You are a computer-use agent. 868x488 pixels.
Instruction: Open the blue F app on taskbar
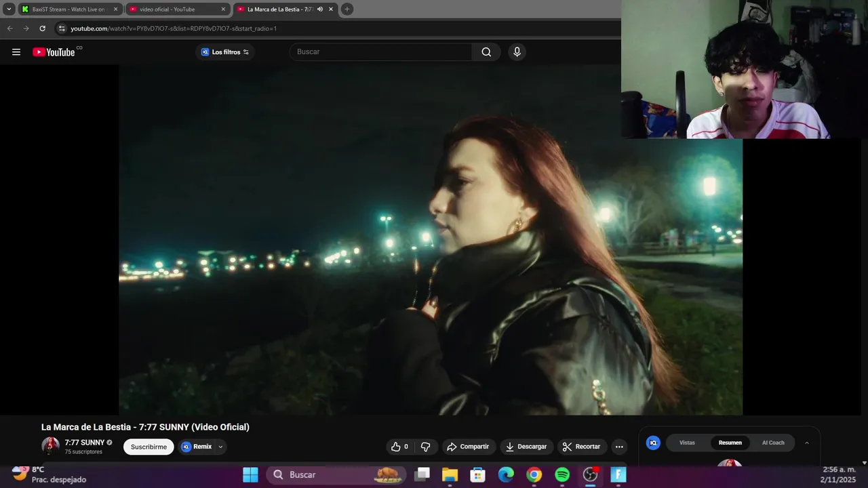point(618,475)
